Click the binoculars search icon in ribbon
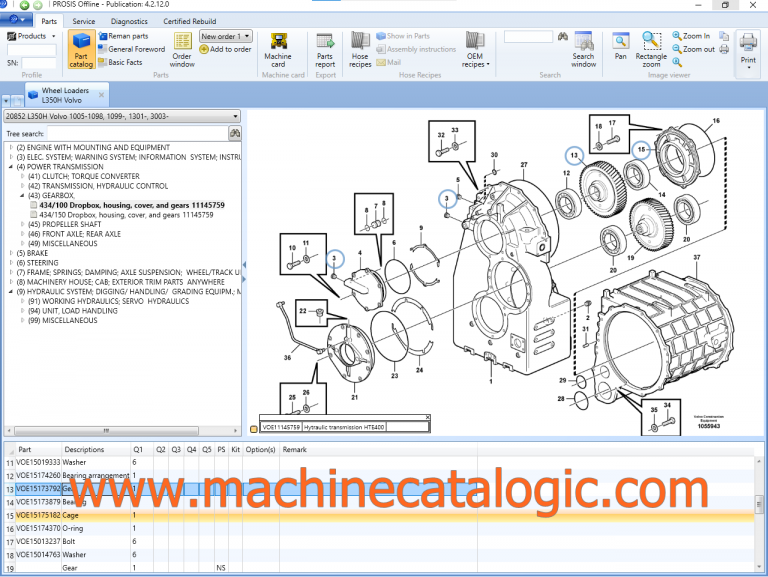Viewport: 768px width, 577px height. click(563, 36)
